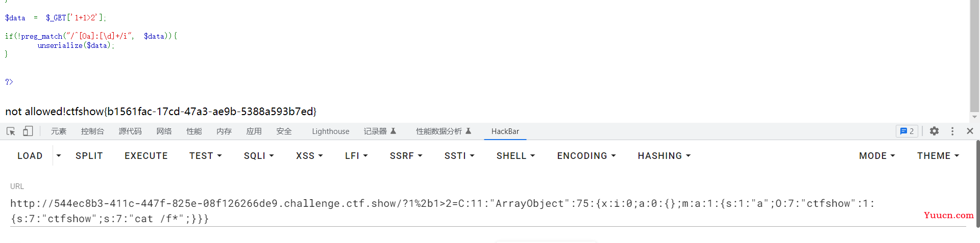Screen dimensions: 980x243
Task: Open the DevTools three-dot menu
Action: coord(952,131)
